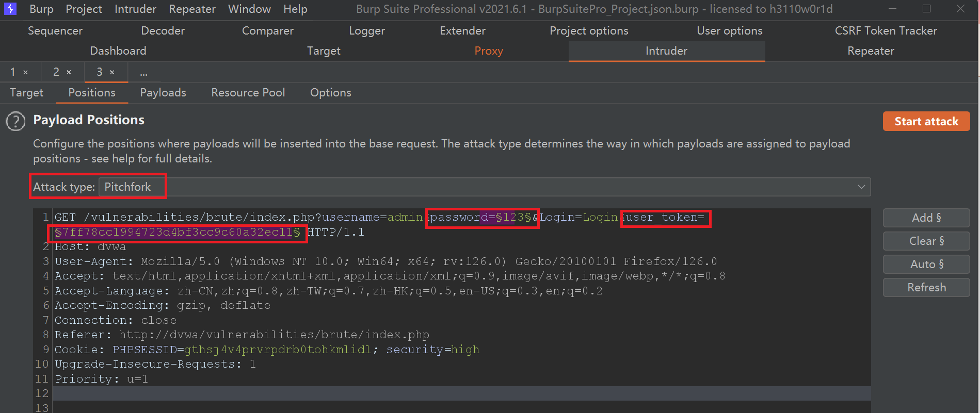The image size is (980, 413).
Task: Click the user_token parameter name
Action: [661, 218]
